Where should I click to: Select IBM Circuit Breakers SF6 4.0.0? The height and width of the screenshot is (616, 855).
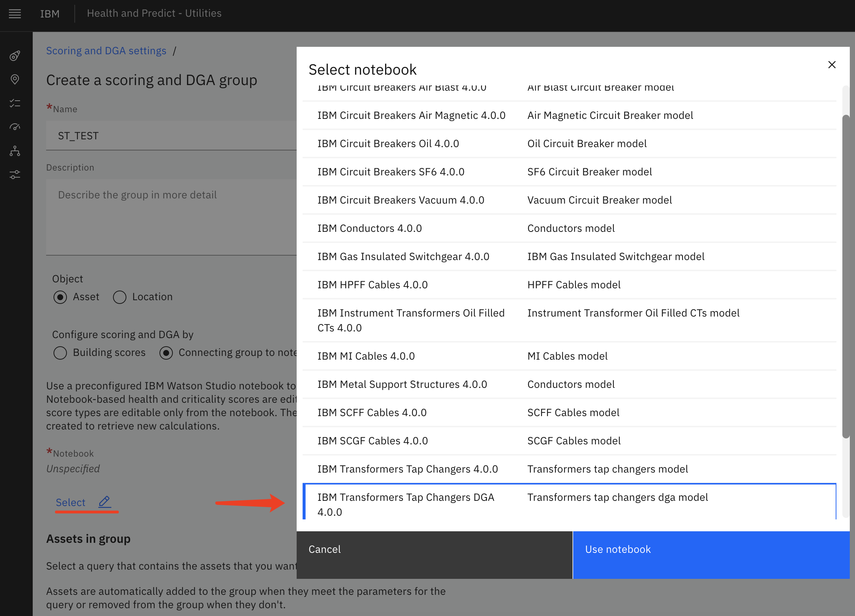[x=569, y=172]
